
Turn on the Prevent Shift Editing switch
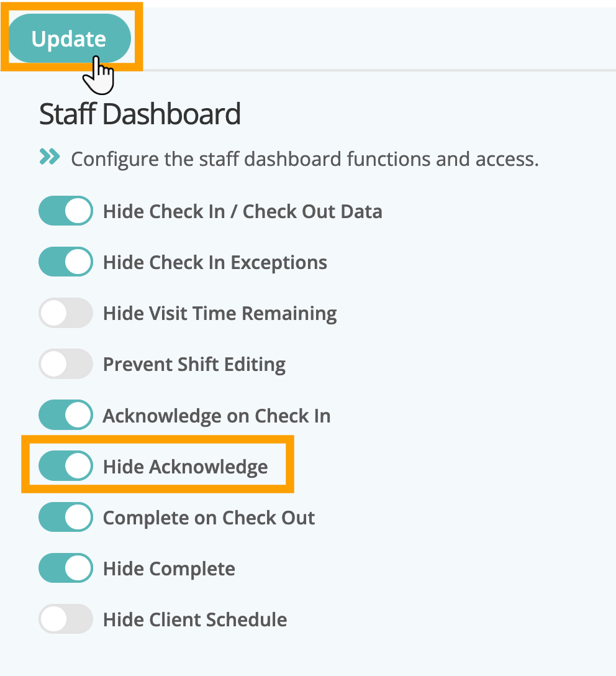[66, 364]
